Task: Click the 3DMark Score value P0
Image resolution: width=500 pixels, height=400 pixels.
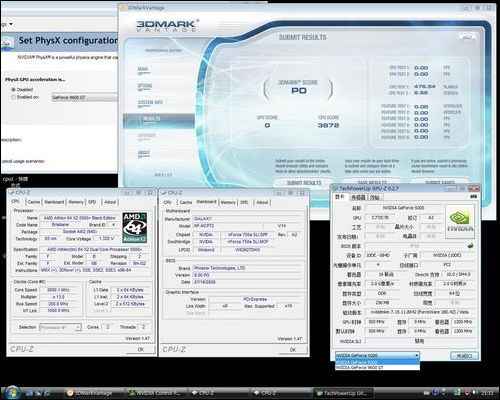Action: pos(299,91)
